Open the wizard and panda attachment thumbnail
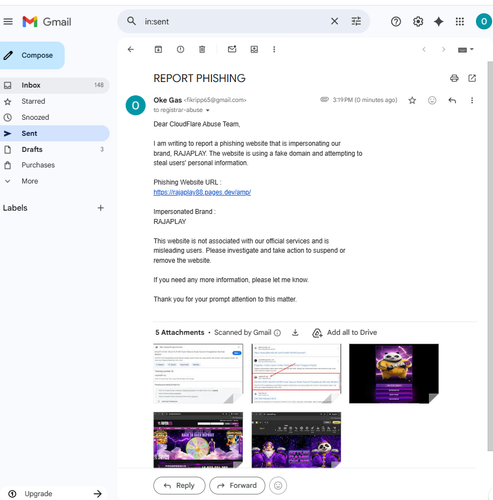Screen dimensions: 493x500 coord(296,440)
